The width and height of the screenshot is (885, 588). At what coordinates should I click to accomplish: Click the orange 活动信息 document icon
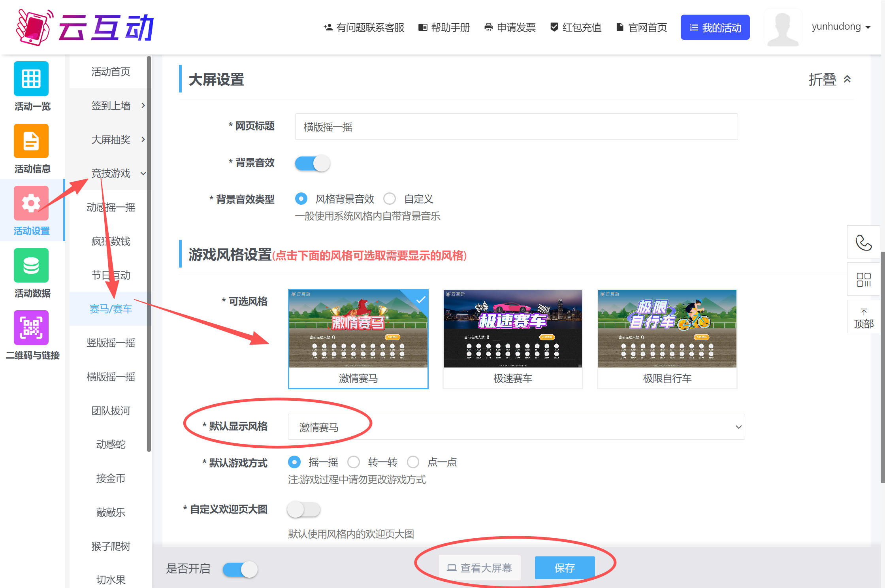(31, 141)
